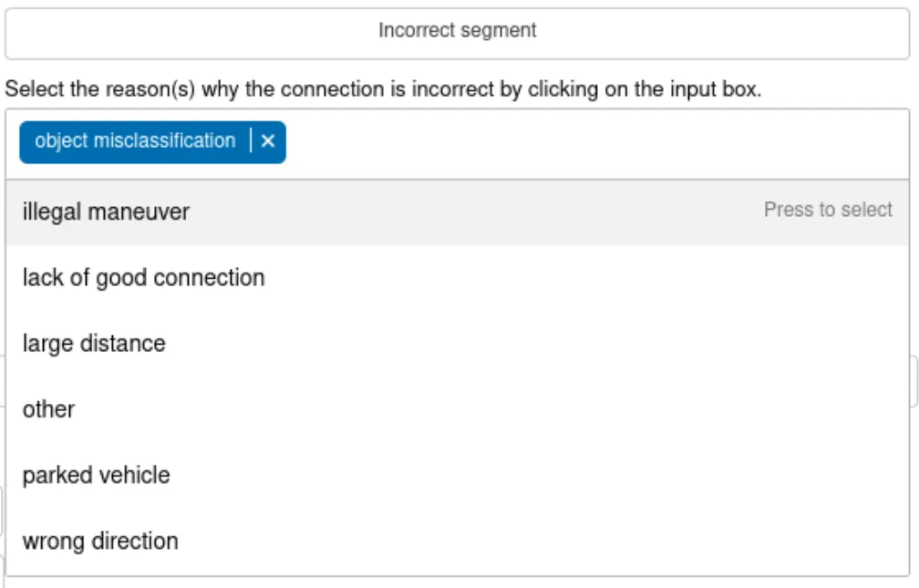Click the Press to select hint
Image resolution: width=919 pixels, height=588 pixels.
coord(828,211)
